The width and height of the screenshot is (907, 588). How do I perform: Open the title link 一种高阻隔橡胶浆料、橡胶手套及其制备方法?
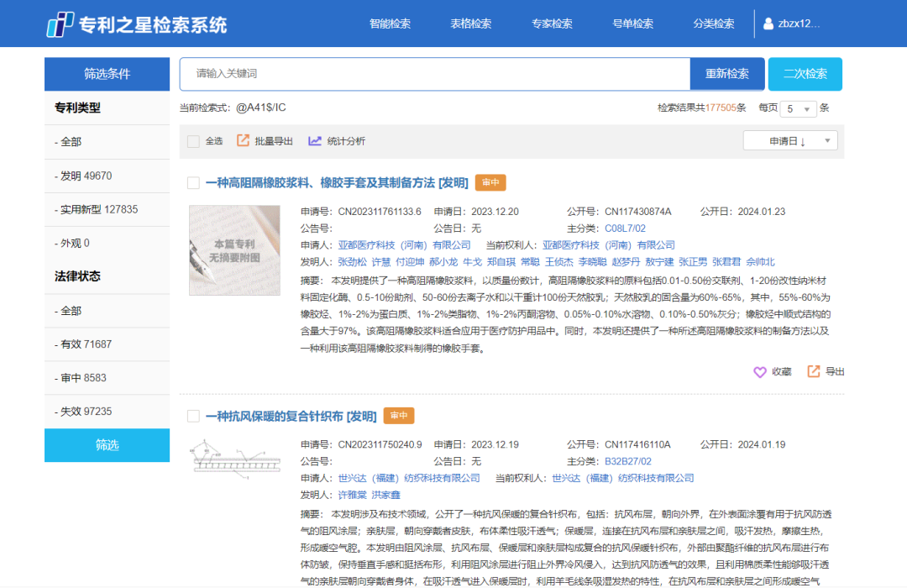(x=337, y=183)
